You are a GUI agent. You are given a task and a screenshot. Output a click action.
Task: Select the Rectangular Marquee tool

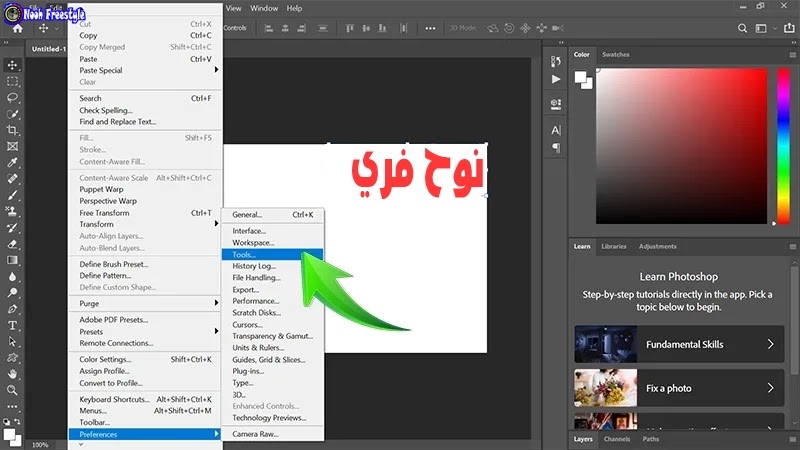click(12, 82)
